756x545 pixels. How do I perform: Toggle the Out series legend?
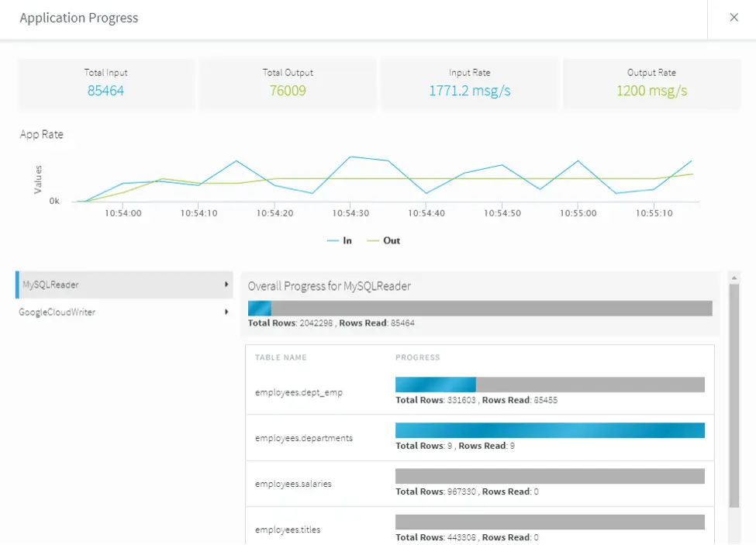point(384,240)
